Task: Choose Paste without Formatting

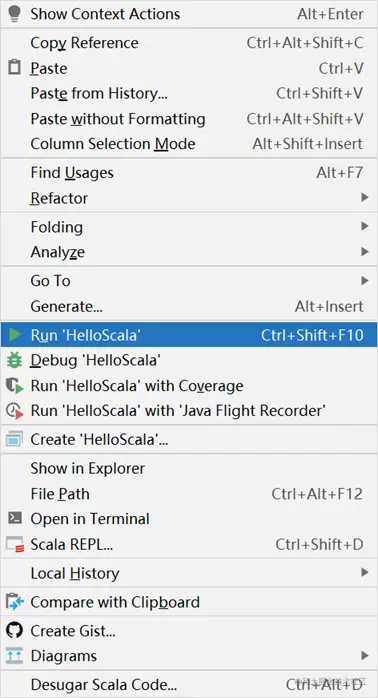Action: (x=189, y=119)
